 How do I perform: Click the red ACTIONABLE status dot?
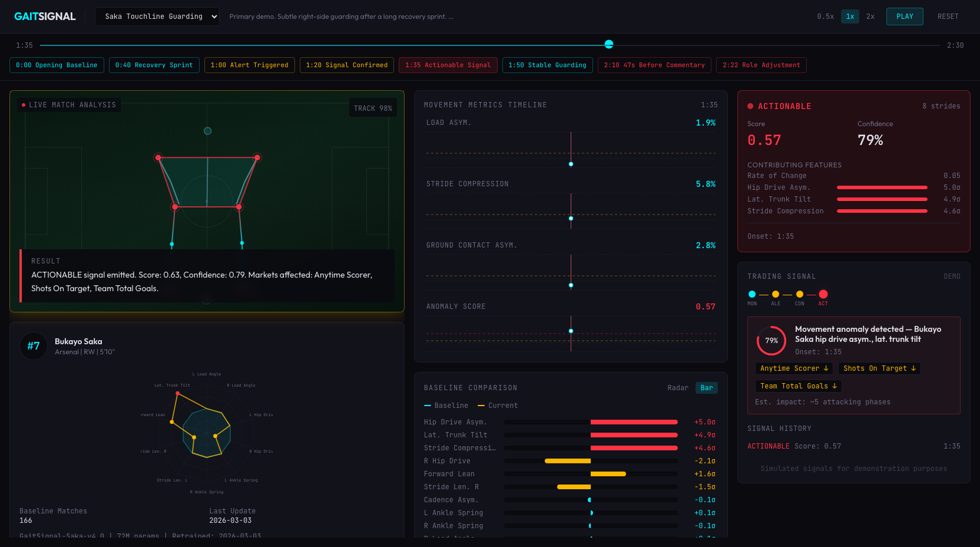pyautogui.click(x=750, y=106)
